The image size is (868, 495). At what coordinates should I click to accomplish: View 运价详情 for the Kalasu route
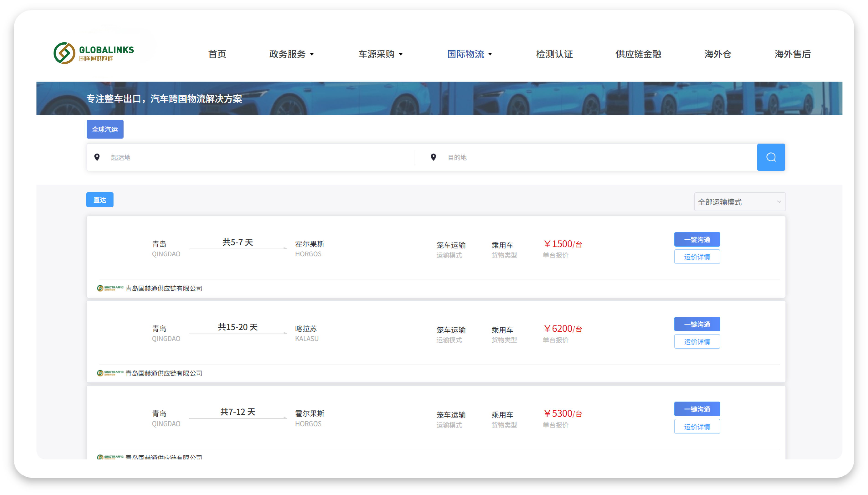697,341
